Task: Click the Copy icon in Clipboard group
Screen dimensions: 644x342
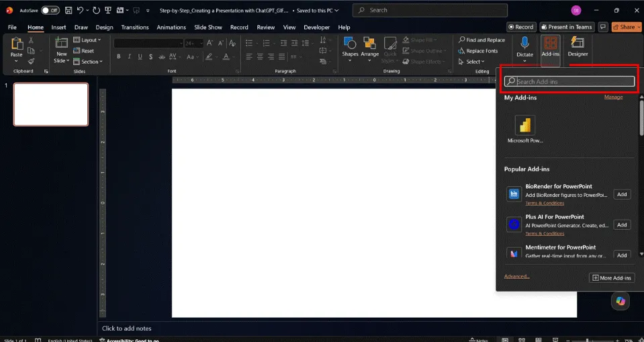Action: tap(31, 50)
